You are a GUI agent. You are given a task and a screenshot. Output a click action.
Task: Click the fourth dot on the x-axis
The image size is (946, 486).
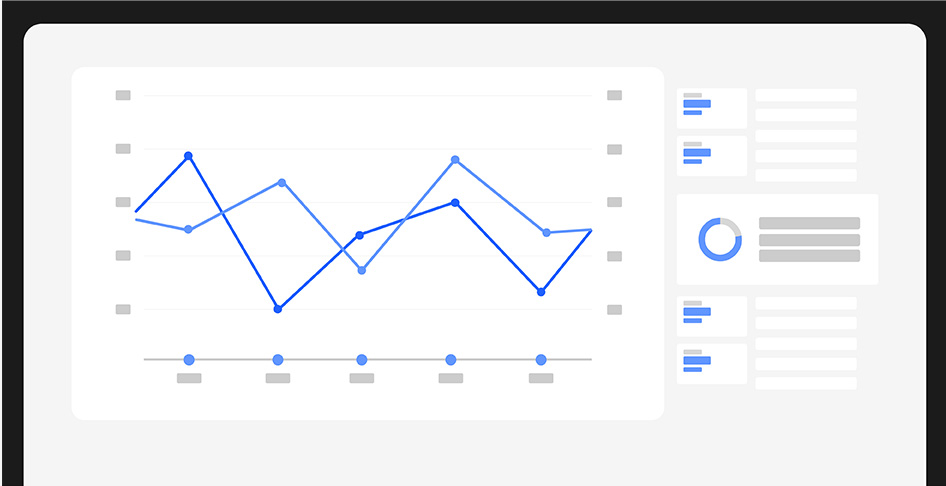coord(451,359)
